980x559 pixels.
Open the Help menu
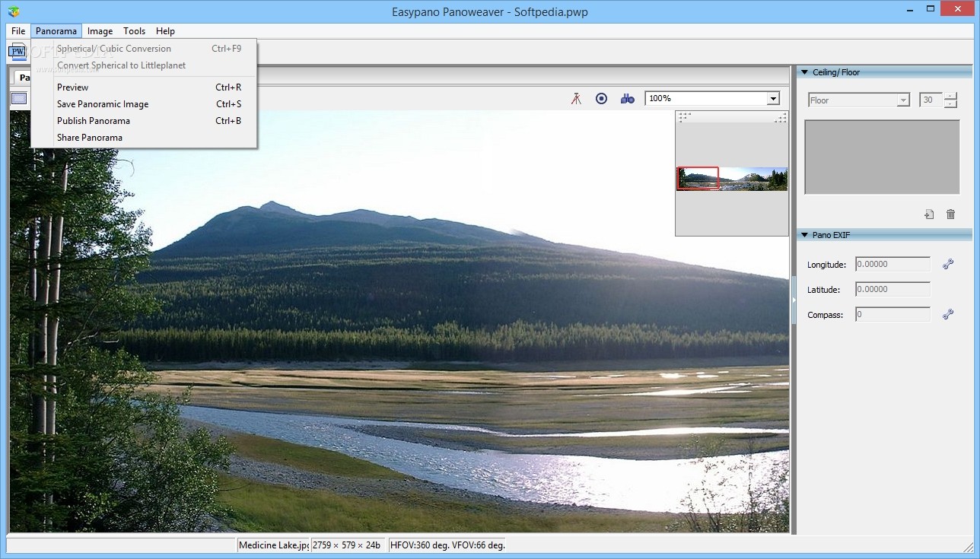point(165,31)
